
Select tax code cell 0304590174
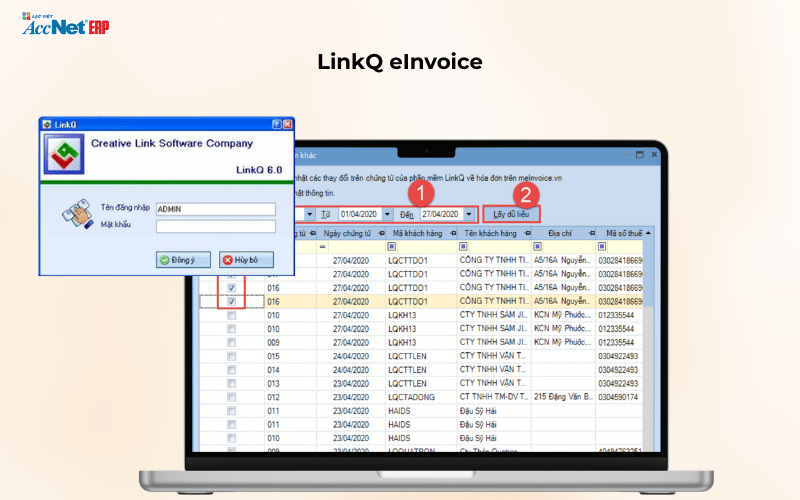(618, 397)
